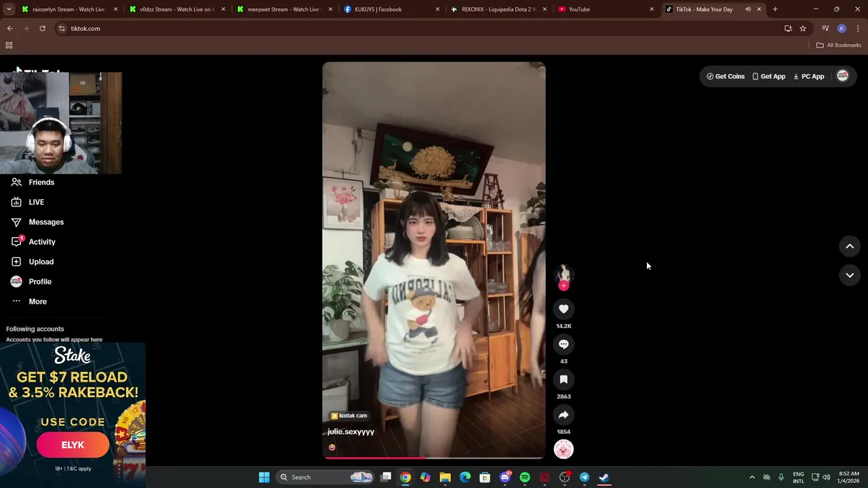Open a new browser tab

tap(775, 9)
